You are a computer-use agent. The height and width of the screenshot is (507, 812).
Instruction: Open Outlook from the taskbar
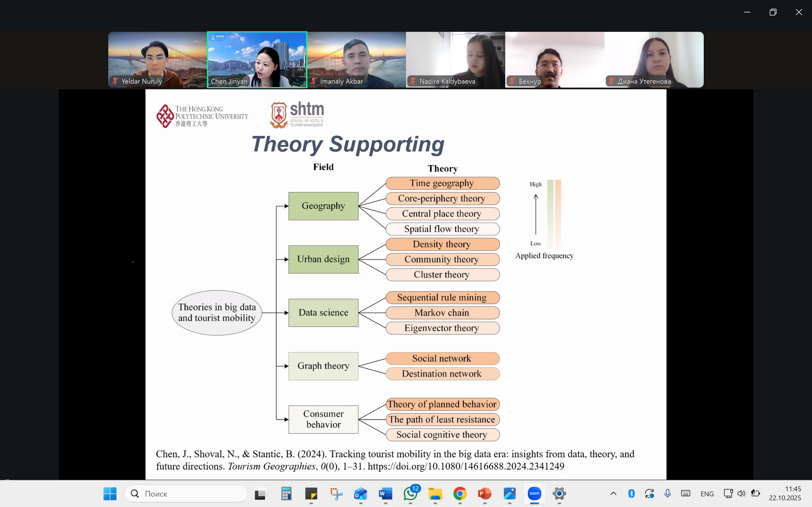click(361, 493)
